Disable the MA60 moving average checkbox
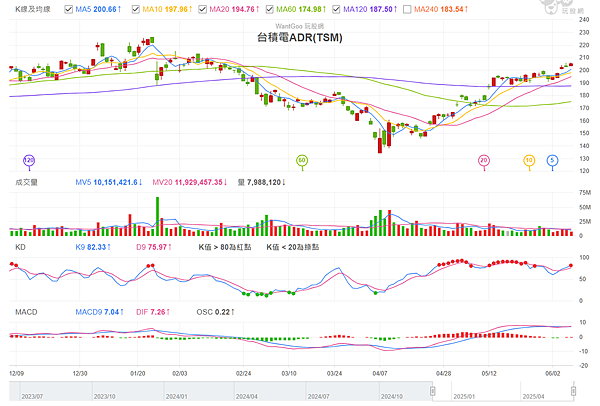The height and width of the screenshot is (406, 600). (x=269, y=9)
